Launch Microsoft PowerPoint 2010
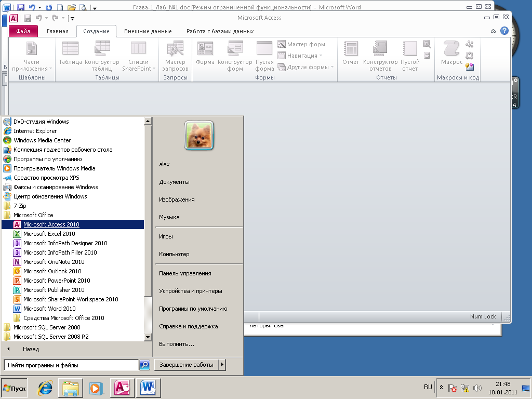Image resolution: width=532 pixels, height=399 pixels. tap(57, 281)
